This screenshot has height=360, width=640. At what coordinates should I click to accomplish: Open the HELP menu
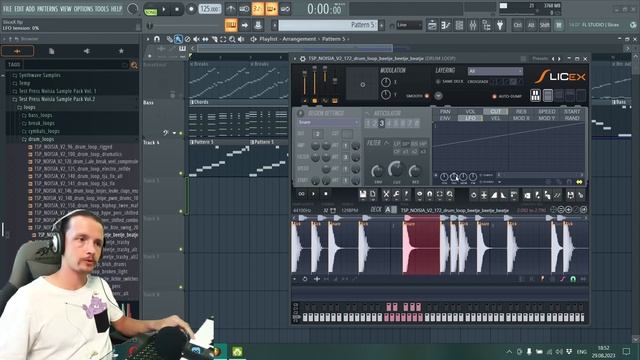[x=116, y=9]
